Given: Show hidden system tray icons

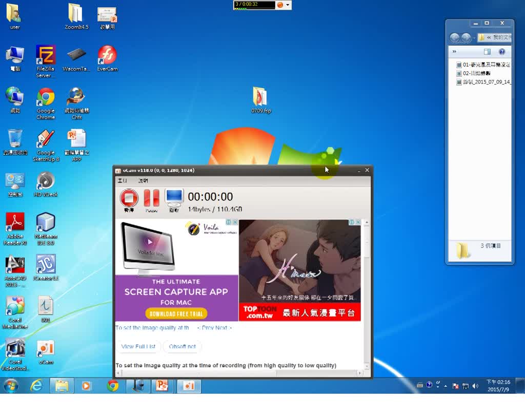Looking at the screenshot, I should [x=446, y=386].
